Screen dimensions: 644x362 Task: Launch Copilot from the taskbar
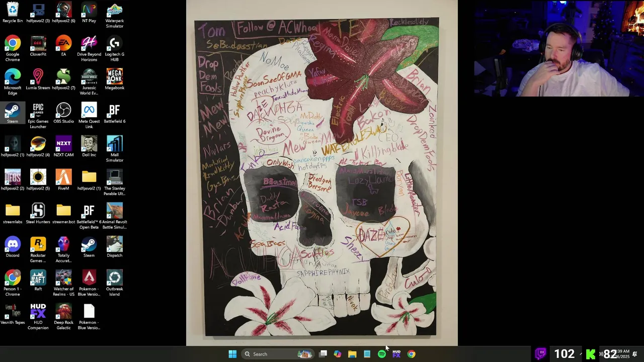coord(338,354)
